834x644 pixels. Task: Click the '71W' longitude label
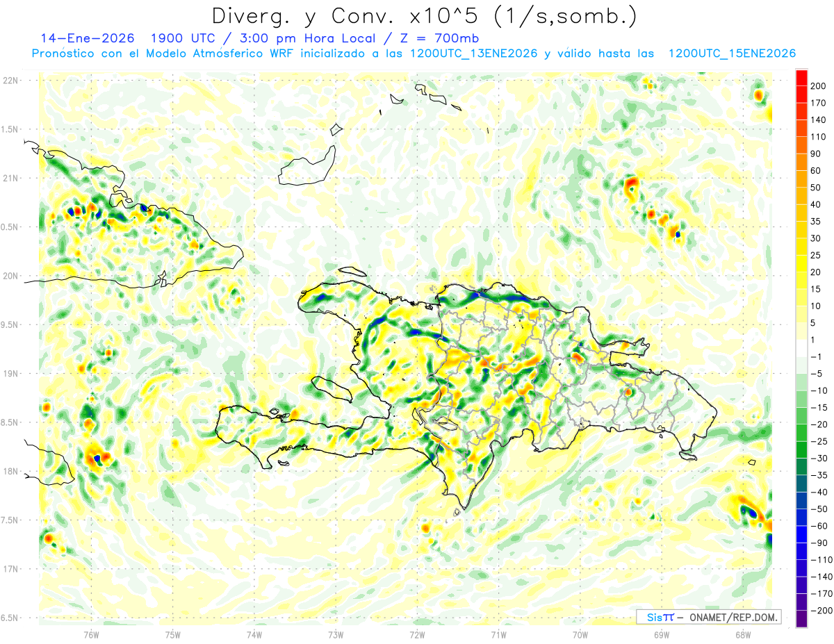498,634
